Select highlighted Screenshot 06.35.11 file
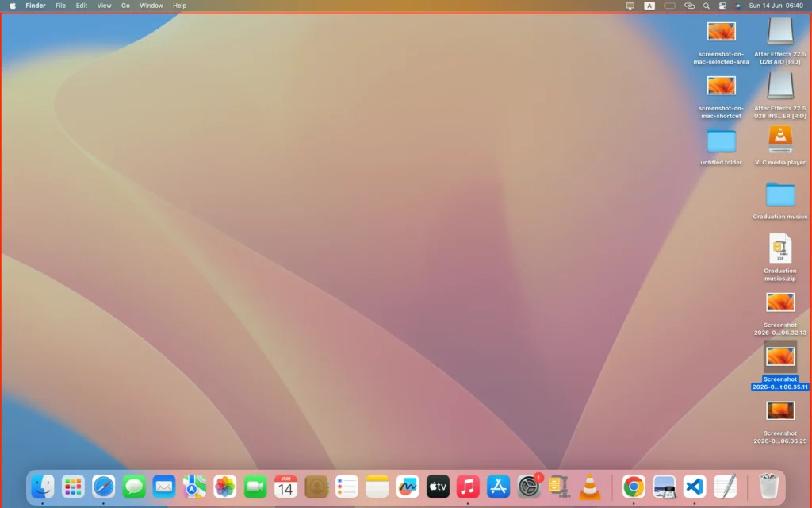 point(780,366)
